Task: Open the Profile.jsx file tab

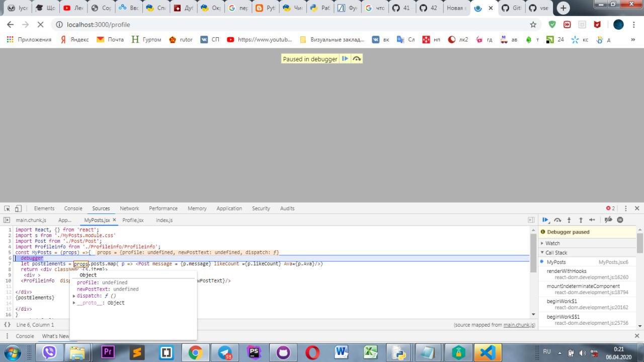Action: pos(133,220)
